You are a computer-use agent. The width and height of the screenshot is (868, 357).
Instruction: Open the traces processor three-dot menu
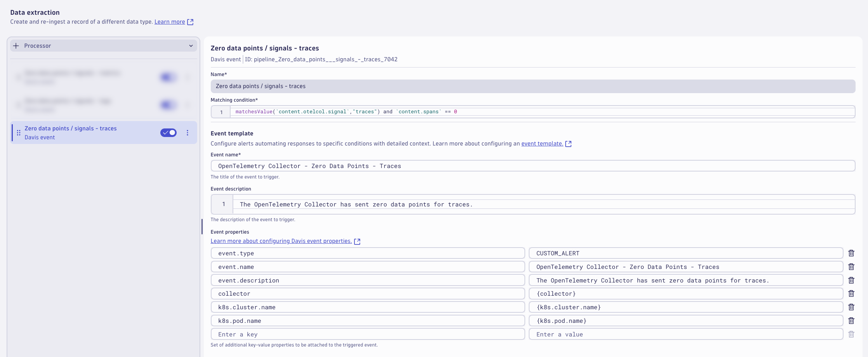pos(187,133)
